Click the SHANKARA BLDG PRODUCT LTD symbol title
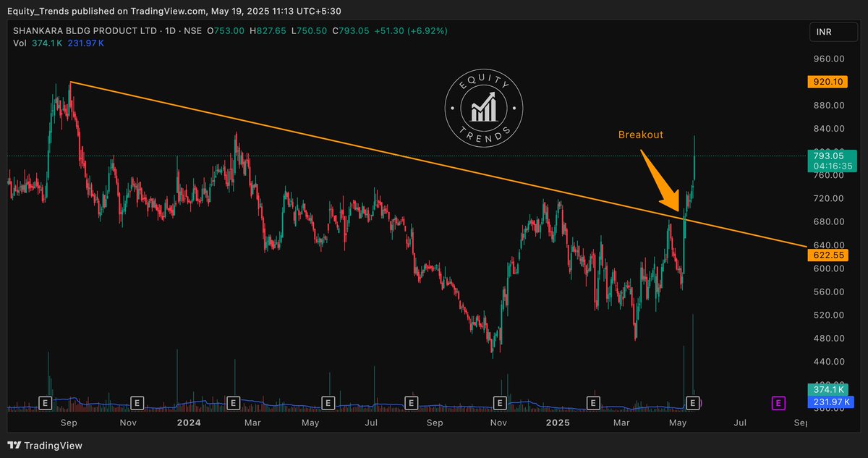The image size is (868, 458). (84, 31)
